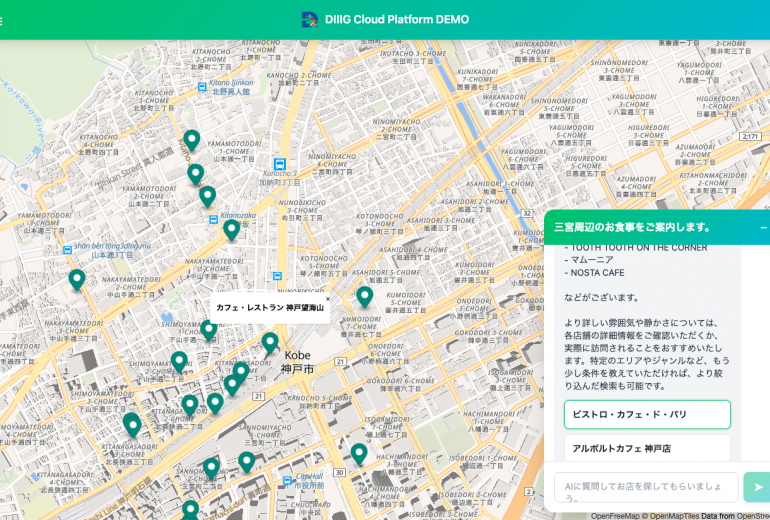Screen dimensions: 770x520
Task: Select the map pin beside Kitanozaka bus stop
Action: click(x=231, y=229)
